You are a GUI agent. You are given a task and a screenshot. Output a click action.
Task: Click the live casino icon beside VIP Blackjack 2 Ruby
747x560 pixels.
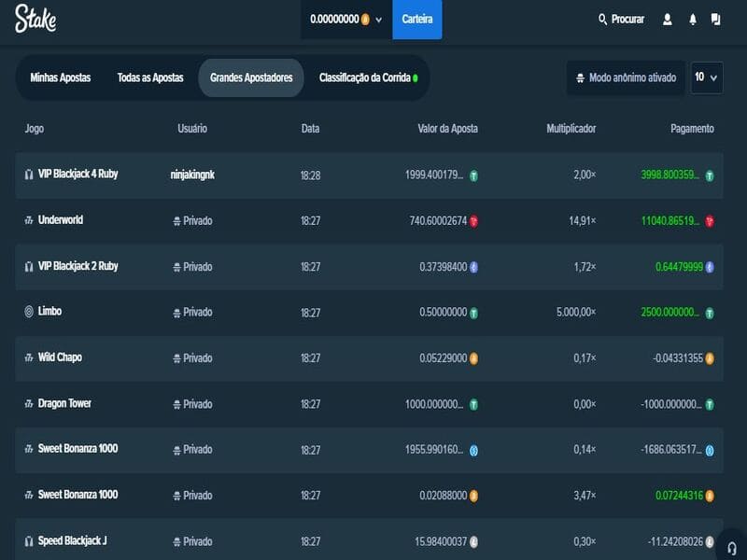click(29, 267)
